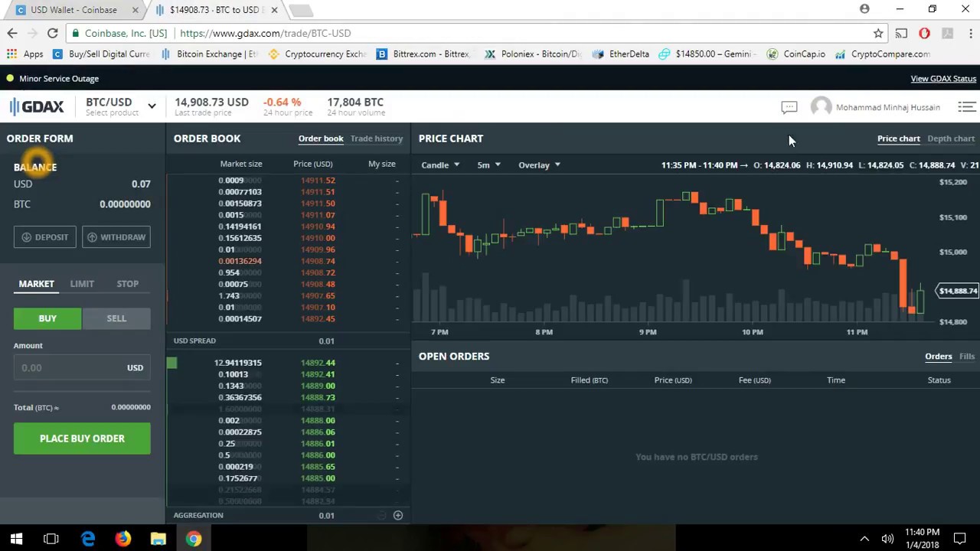Open EtherDelta bookmark
Viewport: 980px width, 551px height.
pos(621,54)
